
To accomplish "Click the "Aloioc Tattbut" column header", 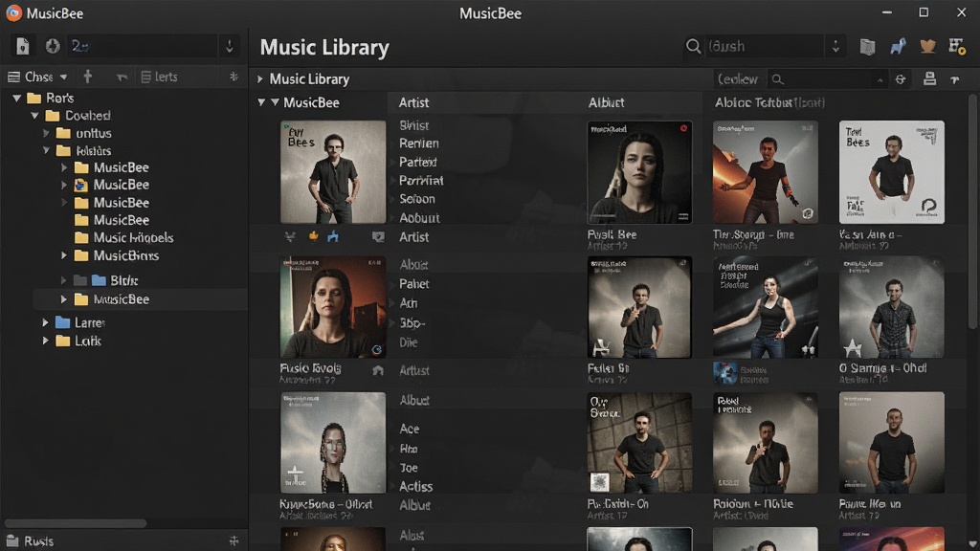I will tap(769, 102).
